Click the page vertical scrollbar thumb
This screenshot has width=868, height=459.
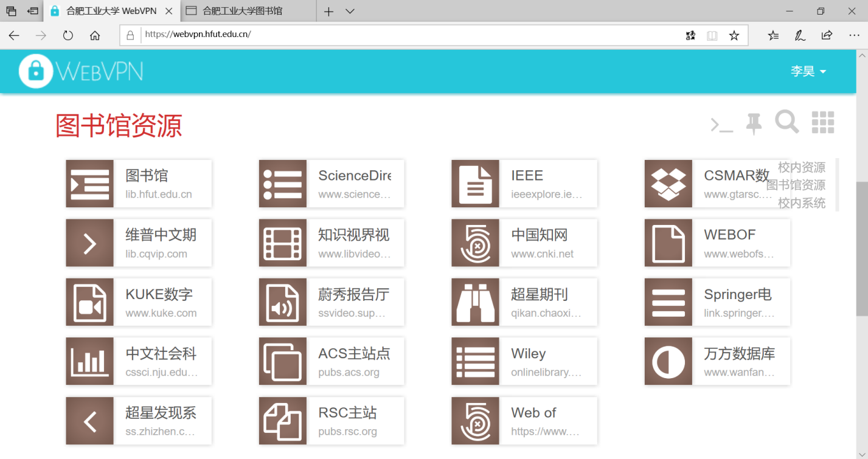862,248
